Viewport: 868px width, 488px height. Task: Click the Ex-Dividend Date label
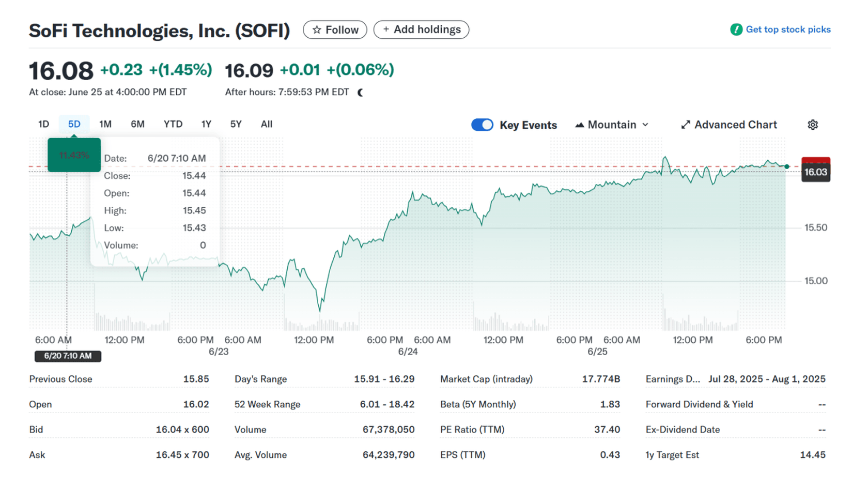[x=683, y=430]
